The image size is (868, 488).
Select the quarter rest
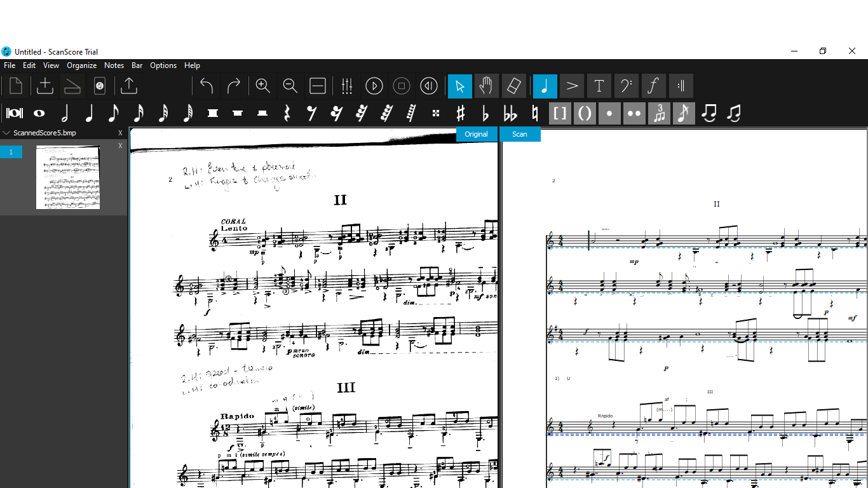pos(287,113)
